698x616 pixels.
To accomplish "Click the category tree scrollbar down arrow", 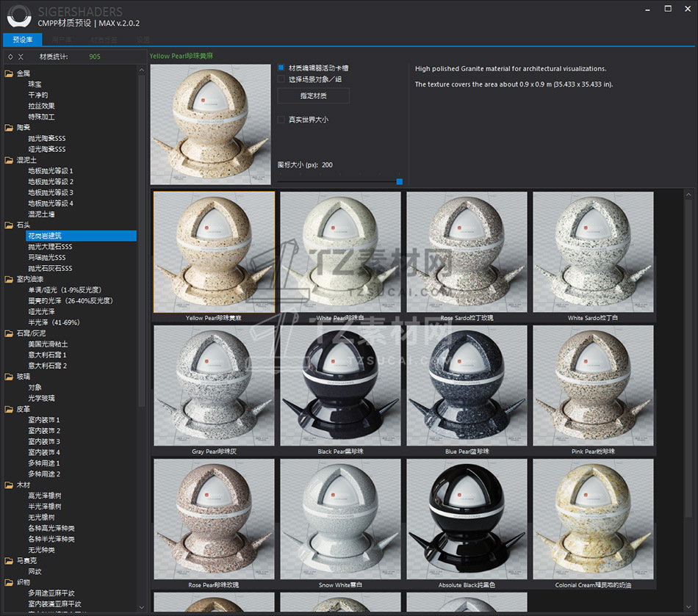I will click(x=142, y=607).
